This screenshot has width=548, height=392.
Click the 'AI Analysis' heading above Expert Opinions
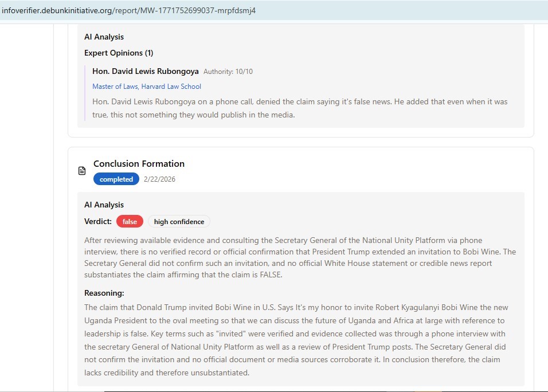click(104, 37)
